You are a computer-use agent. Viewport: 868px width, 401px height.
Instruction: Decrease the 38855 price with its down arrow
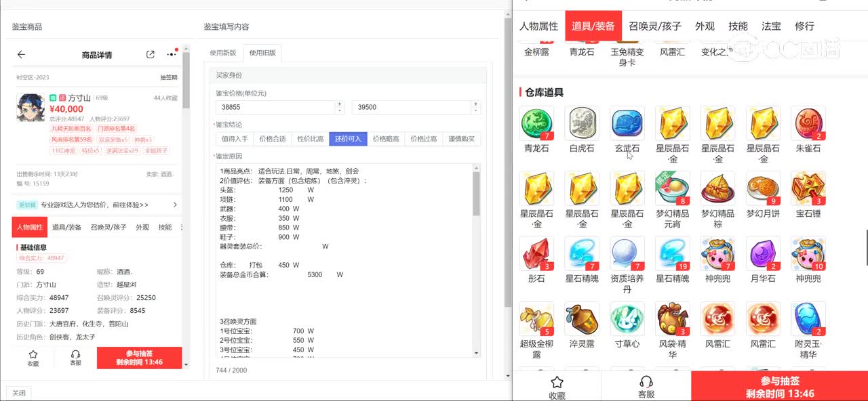(x=340, y=110)
